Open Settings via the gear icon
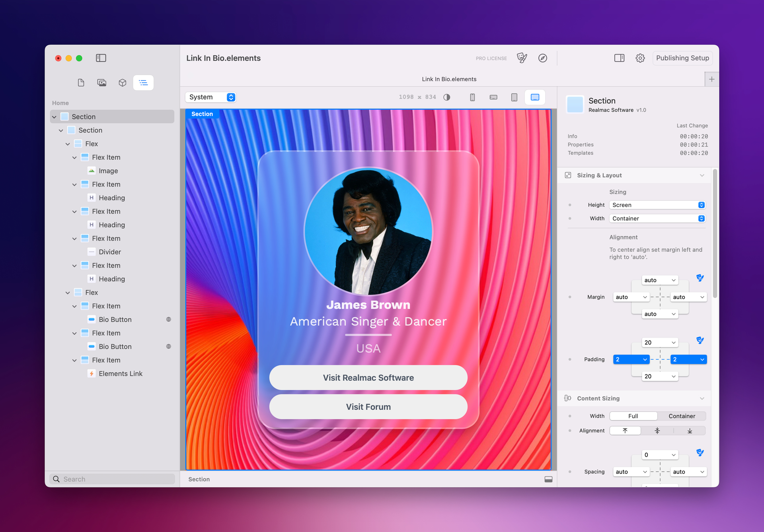Viewport: 764px width, 532px height. click(x=640, y=58)
